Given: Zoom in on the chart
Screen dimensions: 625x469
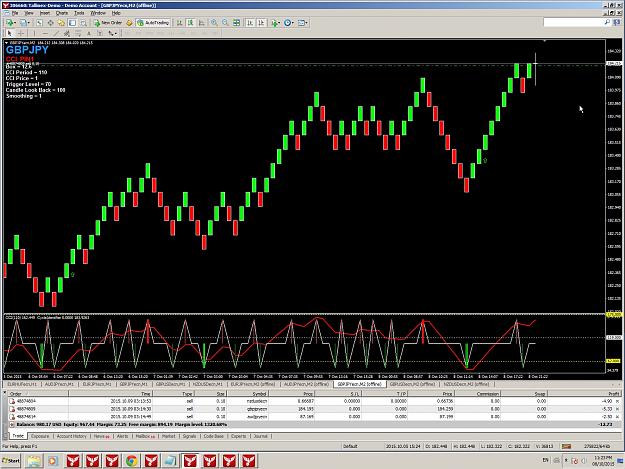Looking at the screenshot, I should pyautogui.click(x=214, y=23).
